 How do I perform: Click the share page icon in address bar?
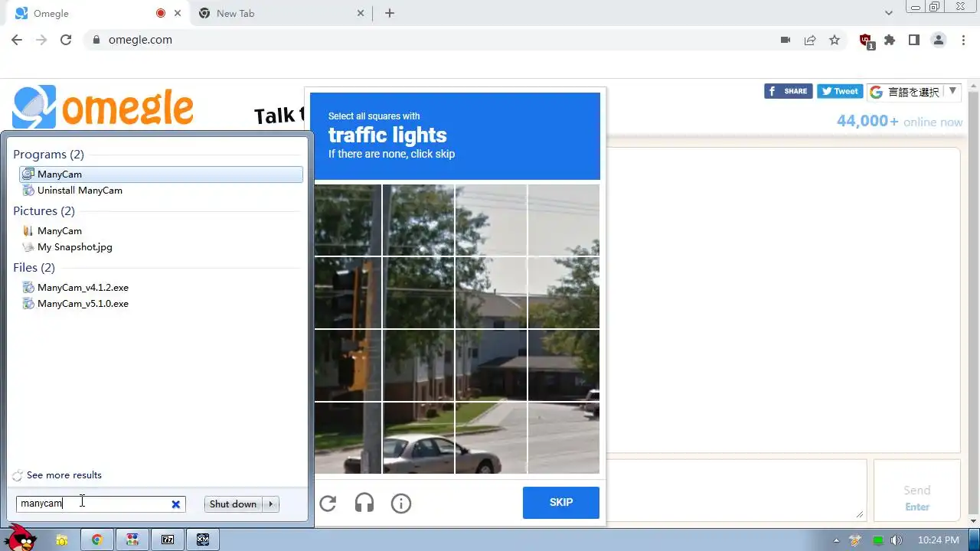click(810, 40)
